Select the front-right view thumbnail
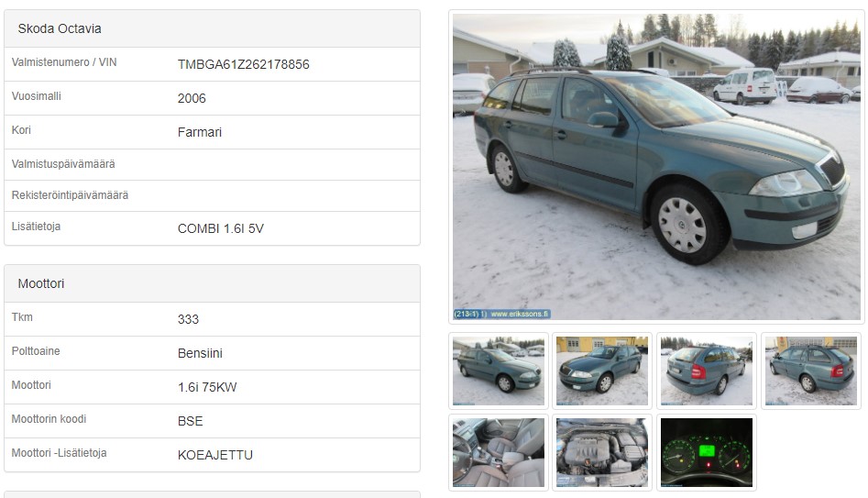This screenshot has height=498, width=868. click(499, 371)
